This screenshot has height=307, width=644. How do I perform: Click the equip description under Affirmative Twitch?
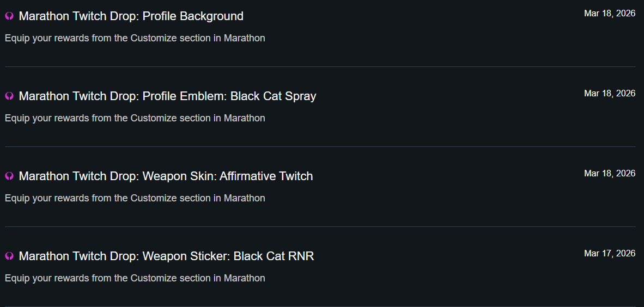coord(135,198)
